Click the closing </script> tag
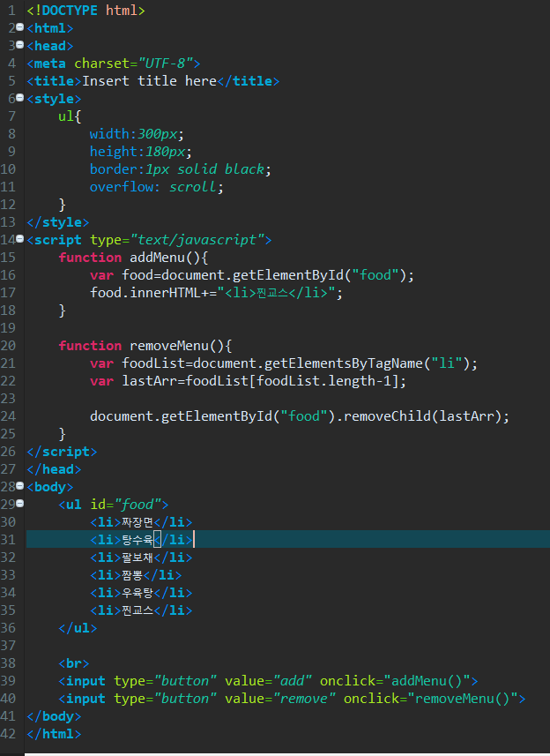The width and height of the screenshot is (550, 756). click(x=62, y=452)
